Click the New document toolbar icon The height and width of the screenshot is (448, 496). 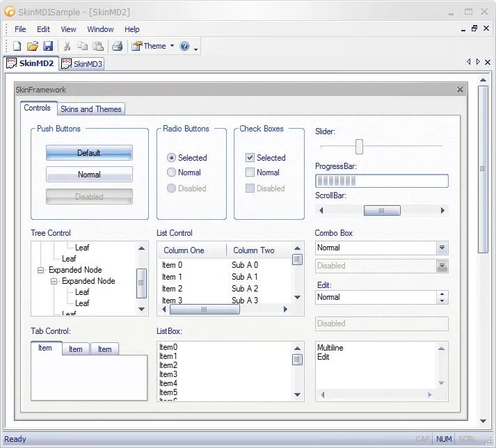(x=17, y=46)
